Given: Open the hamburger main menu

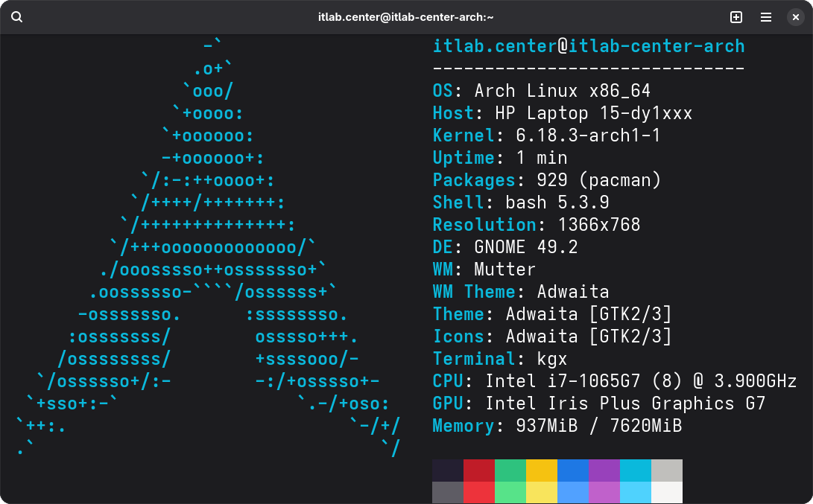Looking at the screenshot, I should coord(765,17).
